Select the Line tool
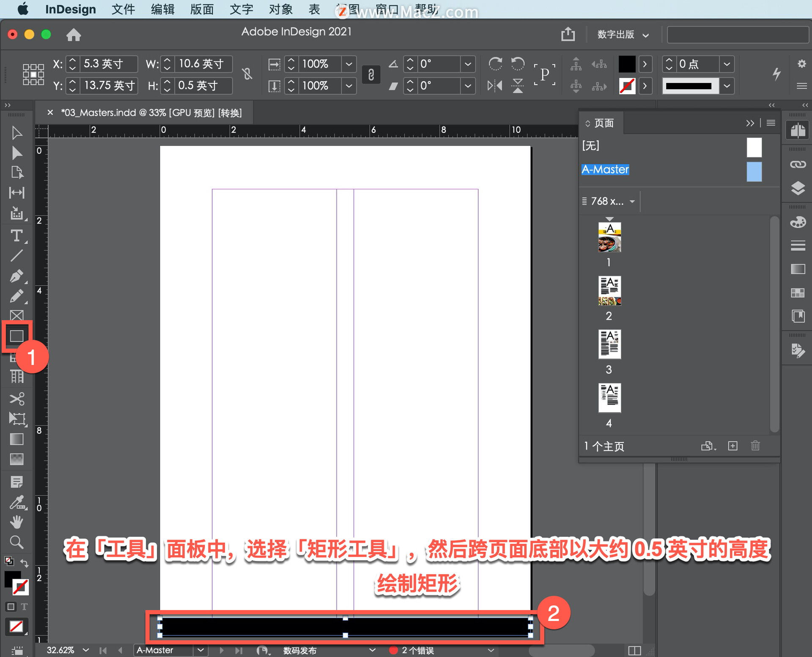The width and height of the screenshot is (812, 657). pos(16,256)
